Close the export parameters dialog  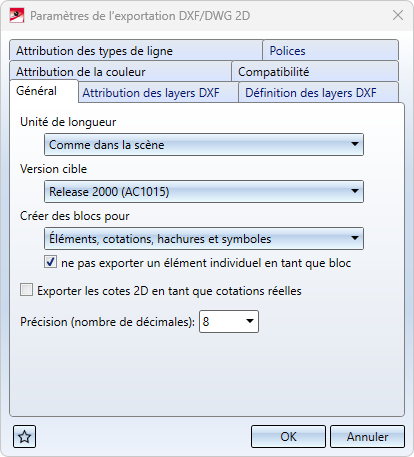398,15
